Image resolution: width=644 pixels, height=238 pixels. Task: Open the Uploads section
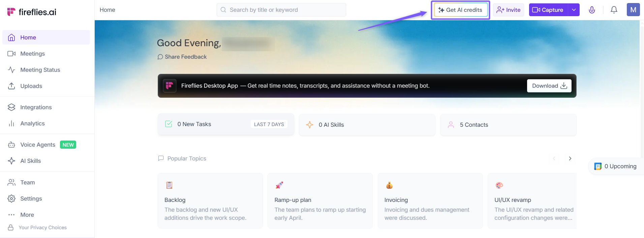pyautogui.click(x=46, y=86)
